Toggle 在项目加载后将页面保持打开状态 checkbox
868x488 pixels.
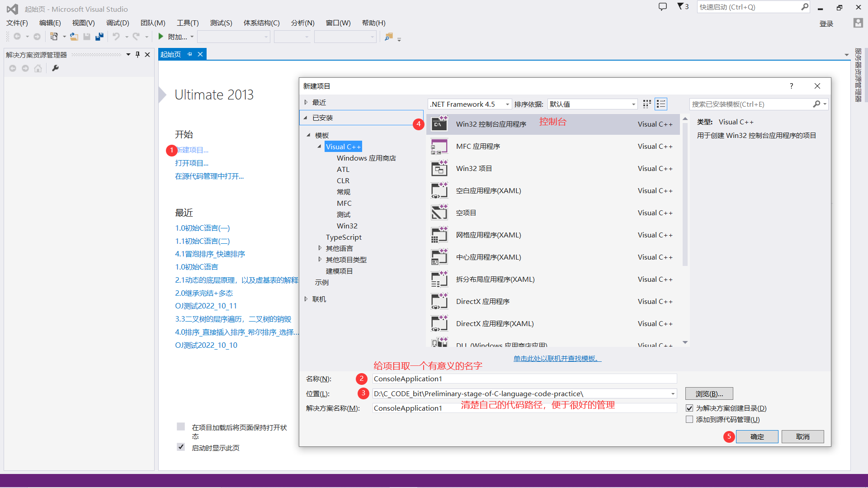click(181, 426)
